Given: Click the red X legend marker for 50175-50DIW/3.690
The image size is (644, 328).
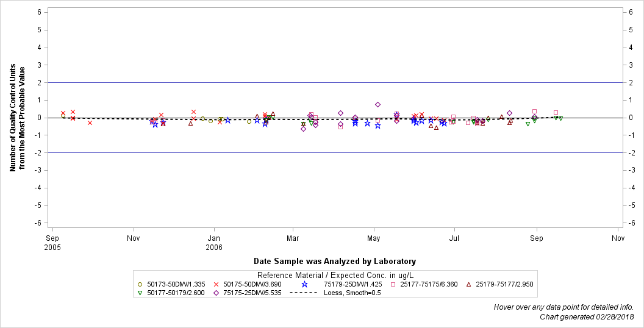Looking at the screenshot, I should coord(216,284).
